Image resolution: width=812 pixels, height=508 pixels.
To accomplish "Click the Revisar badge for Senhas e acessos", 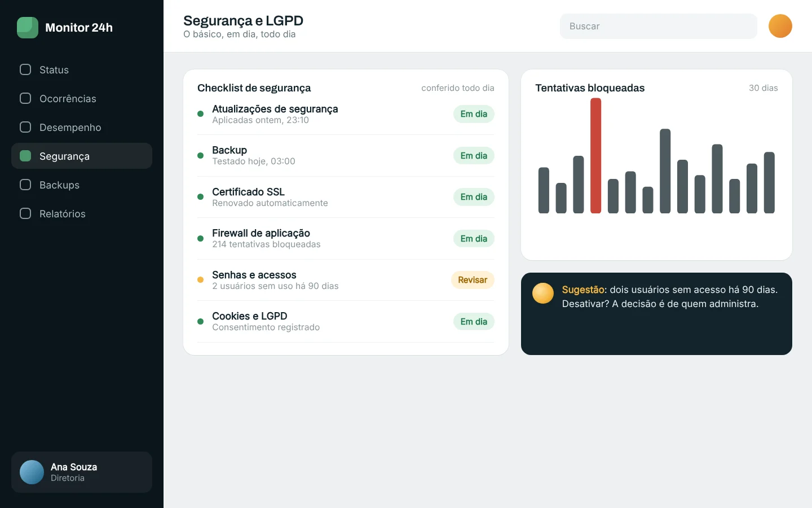I will tap(473, 280).
